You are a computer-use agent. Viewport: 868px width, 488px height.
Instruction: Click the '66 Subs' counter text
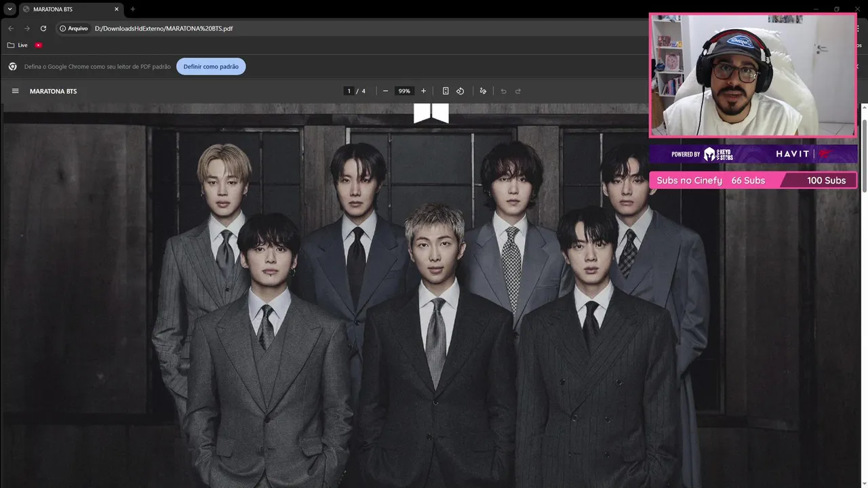click(x=748, y=180)
